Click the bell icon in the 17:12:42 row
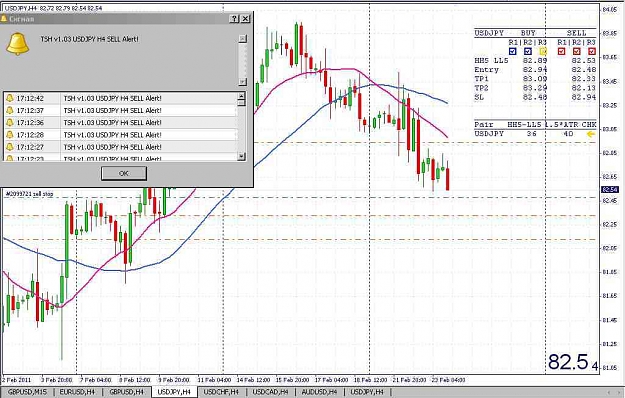The height and width of the screenshot is (398, 625). pyautogui.click(x=10, y=98)
